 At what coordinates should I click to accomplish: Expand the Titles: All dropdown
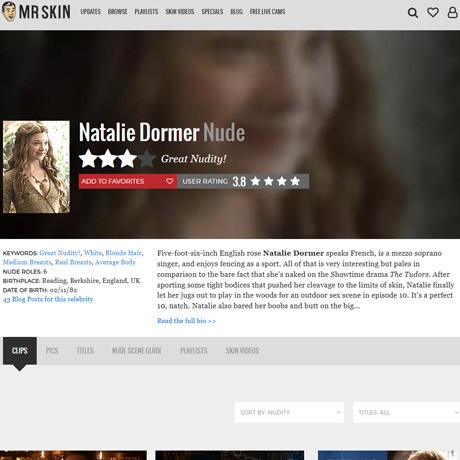[406, 412]
